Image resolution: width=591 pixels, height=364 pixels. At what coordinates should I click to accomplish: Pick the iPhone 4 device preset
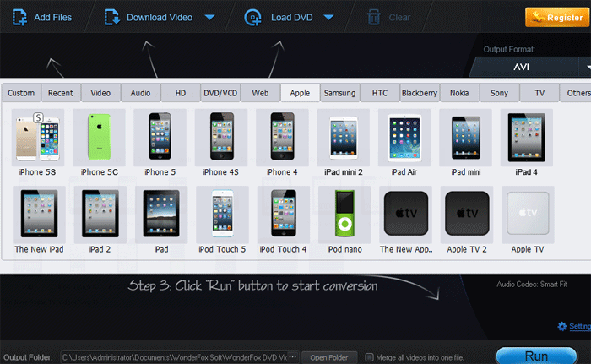click(282, 138)
